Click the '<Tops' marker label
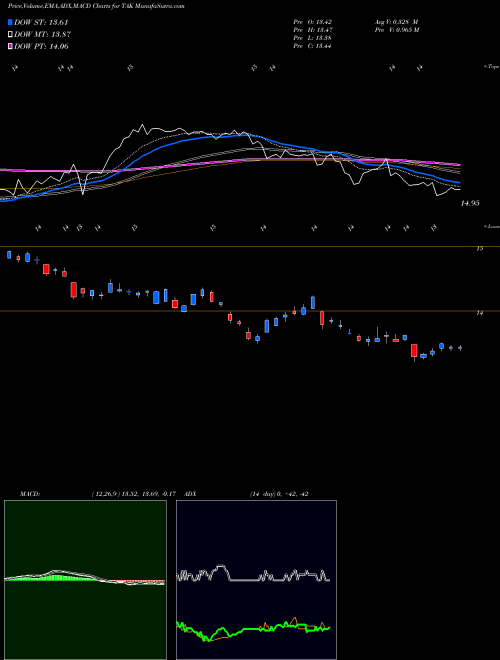500x660 pixels. tap(492, 67)
